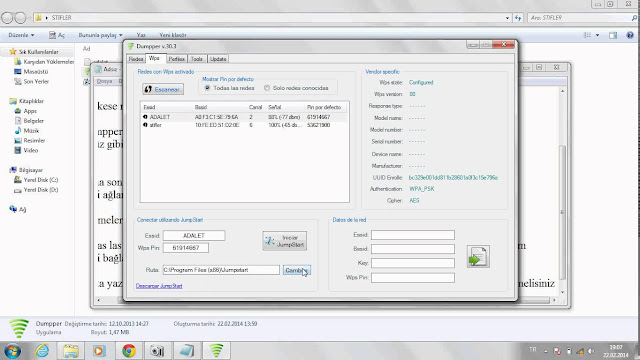Image resolution: width=640 pixels, height=360 pixels.
Task: Click the Windows Start button
Action: (x=13, y=350)
